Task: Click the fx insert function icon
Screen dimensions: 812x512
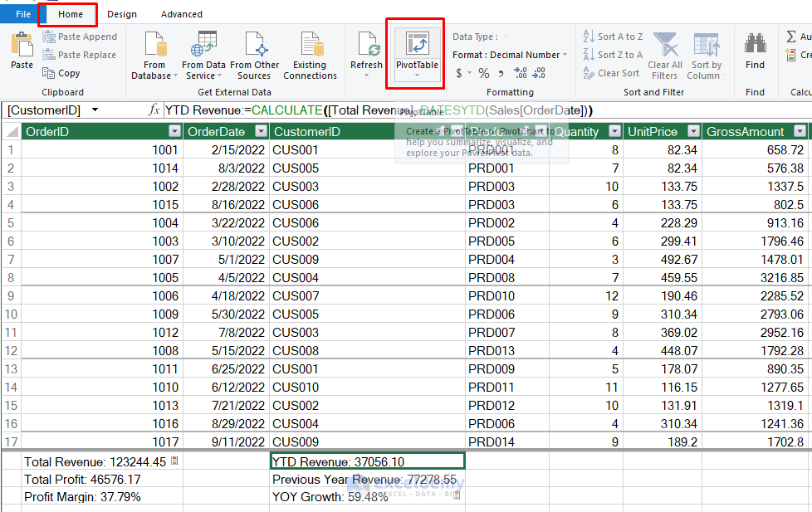Action: tap(154, 110)
